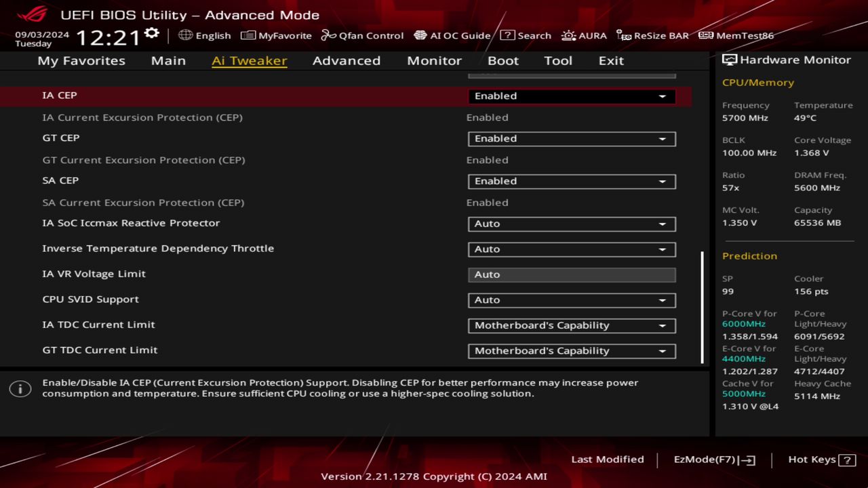
Task: Switch to Main tab
Action: [x=168, y=60]
